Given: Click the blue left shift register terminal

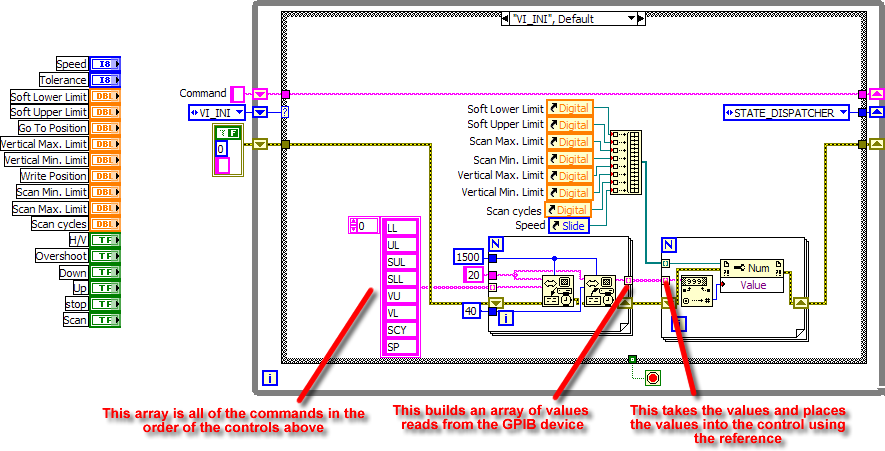Looking at the screenshot, I should (260, 112).
